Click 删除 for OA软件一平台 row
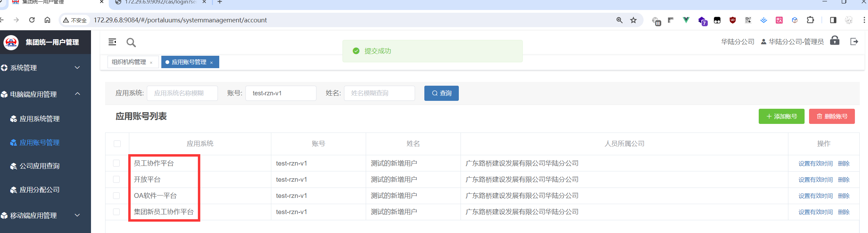This screenshot has height=233, width=868. [x=844, y=196]
